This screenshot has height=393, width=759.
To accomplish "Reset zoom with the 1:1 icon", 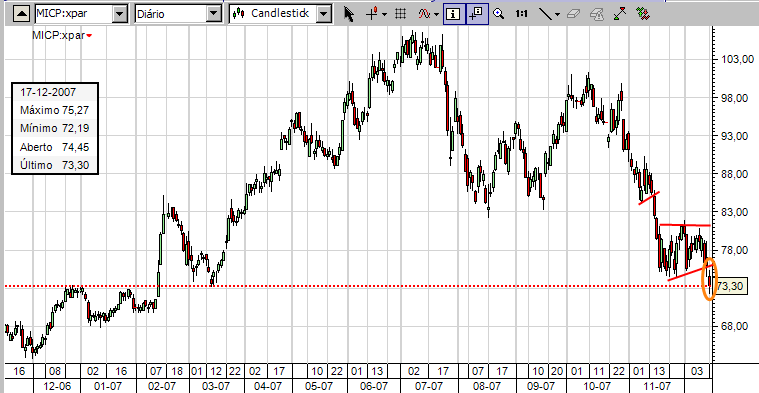I will click(x=521, y=14).
